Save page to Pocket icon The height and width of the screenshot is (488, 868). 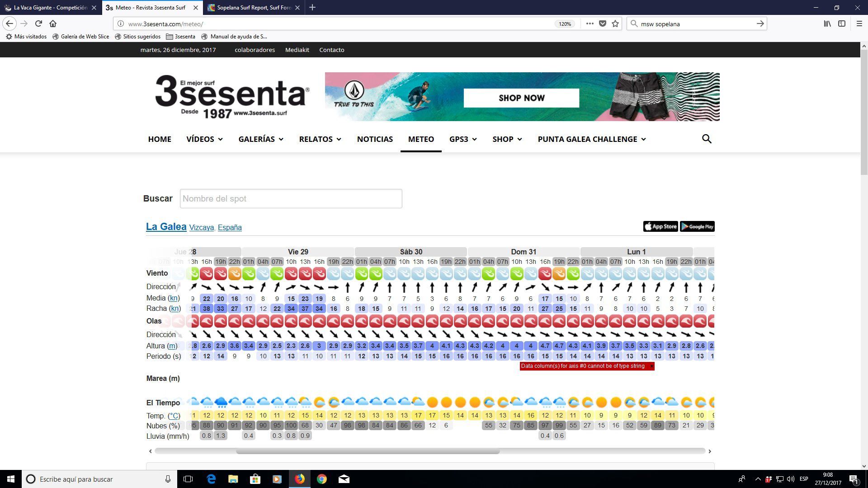point(603,23)
